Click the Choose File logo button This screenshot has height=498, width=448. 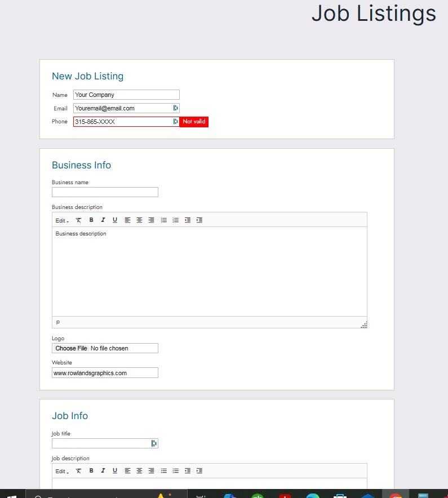tap(71, 348)
